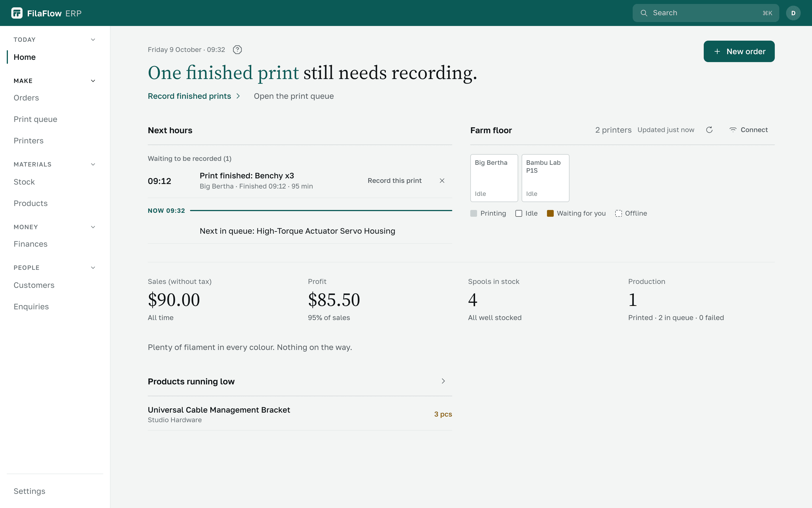Open the Finances page
Screen dimensions: 812x508
coord(30,244)
